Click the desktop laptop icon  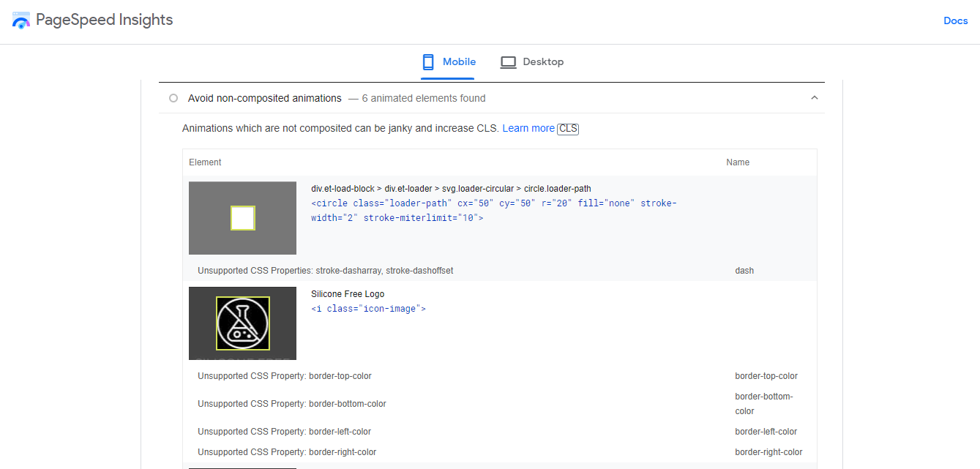click(x=508, y=62)
